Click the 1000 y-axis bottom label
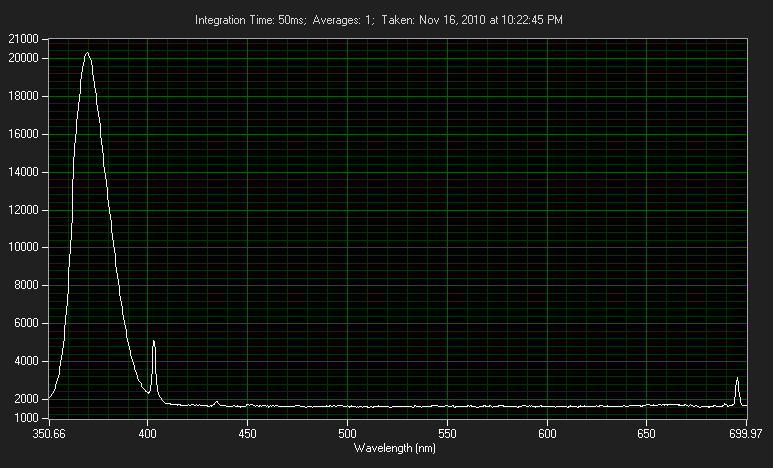The width and height of the screenshot is (773, 468). coord(26,418)
